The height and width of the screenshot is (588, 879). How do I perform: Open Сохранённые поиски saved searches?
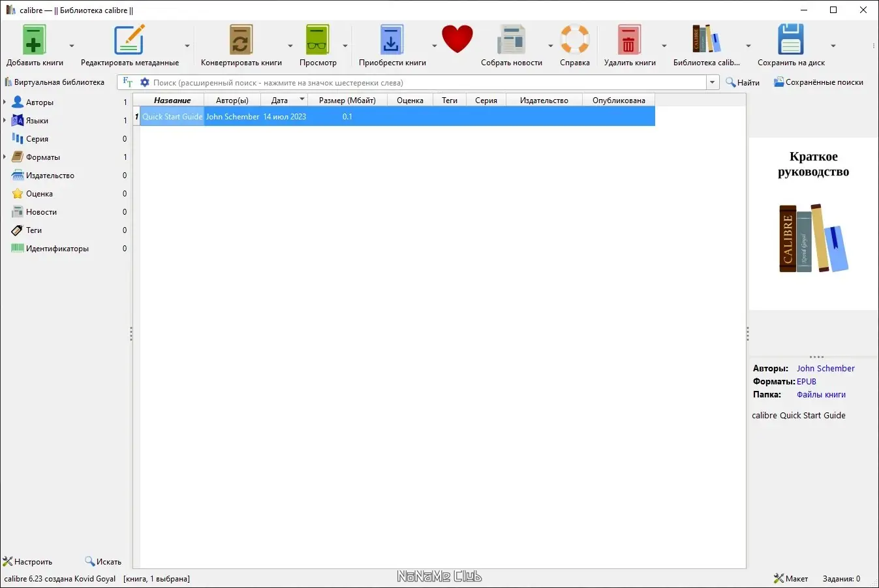click(x=818, y=82)
